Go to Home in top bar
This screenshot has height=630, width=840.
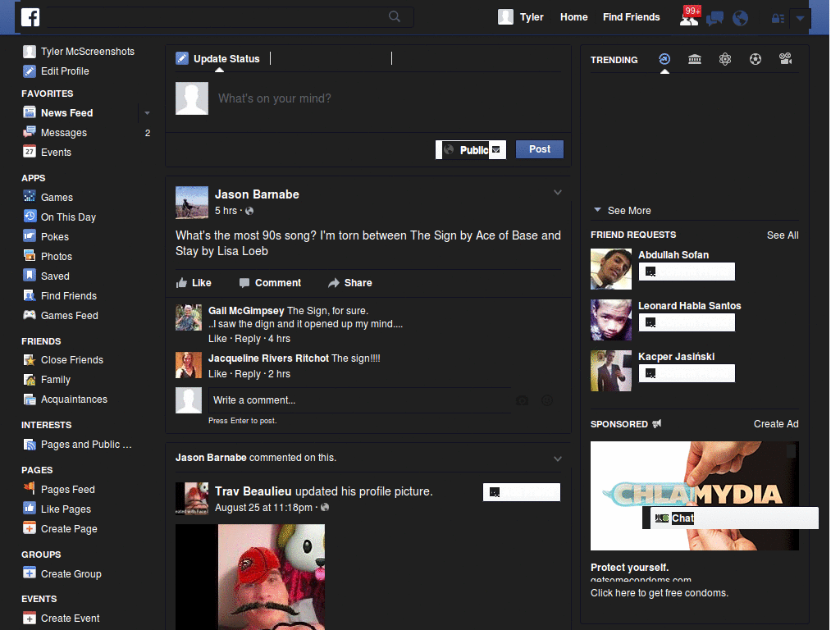pyautogui.click(x=573, y=17)
